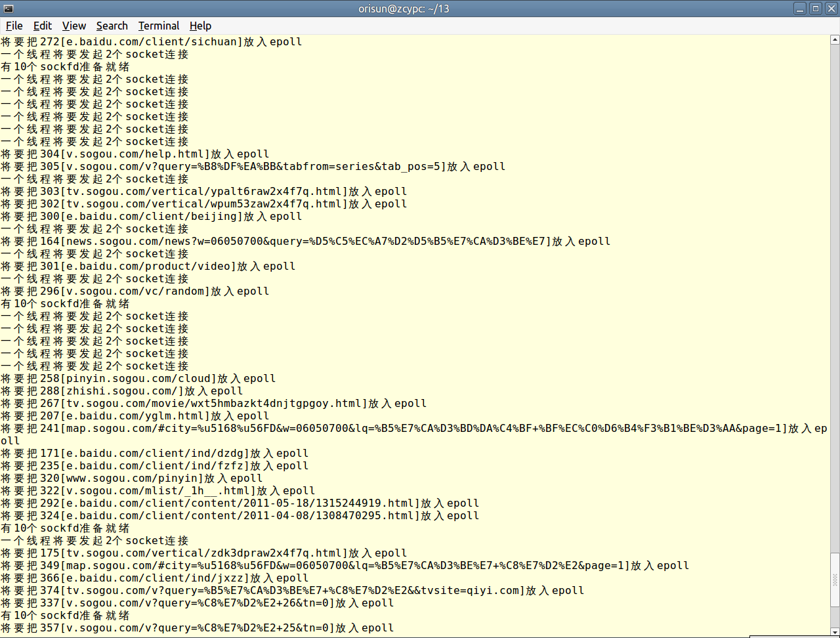840x638 pixels.
Task: Click the line with 305 tabfrom=series&tab_pos=5
Action: pyautogui.click(x=253, y=166)
